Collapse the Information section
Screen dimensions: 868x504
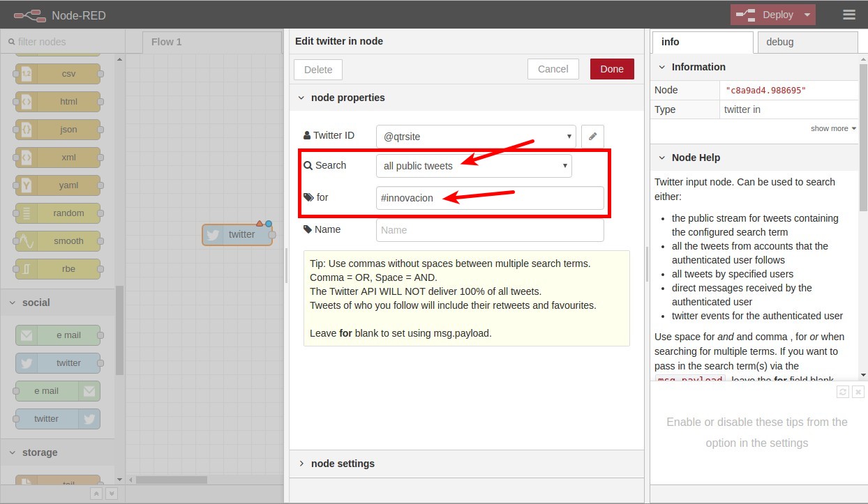point(754,67)
